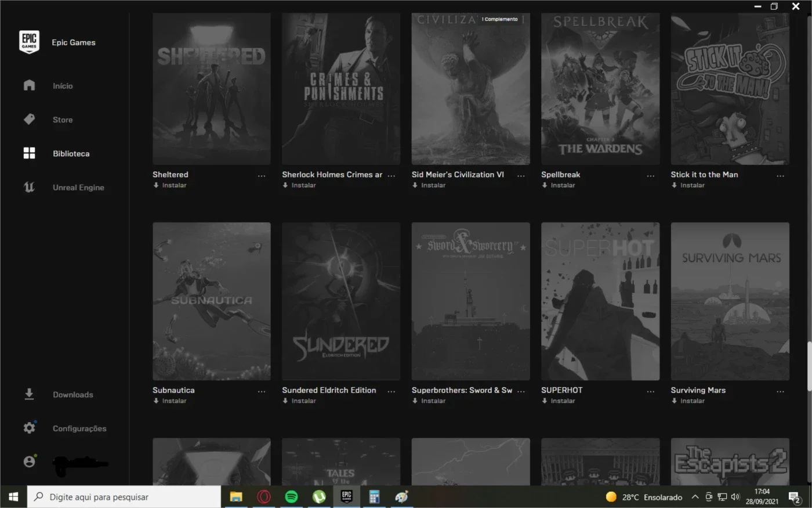Open the Opera browser taskbar icon
The image size is (812, 508).
click(264, 497)
